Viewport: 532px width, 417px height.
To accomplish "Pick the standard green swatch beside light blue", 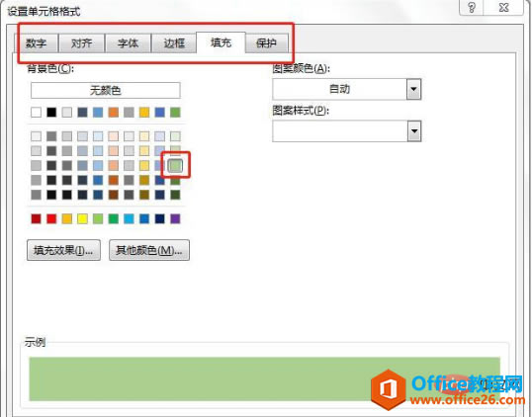I will [114, 218].
